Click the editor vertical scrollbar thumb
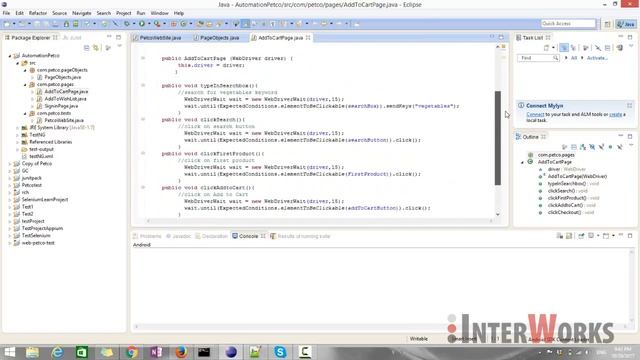The width and height of the screenshot is (640, 360). click(x=498, y=138)
